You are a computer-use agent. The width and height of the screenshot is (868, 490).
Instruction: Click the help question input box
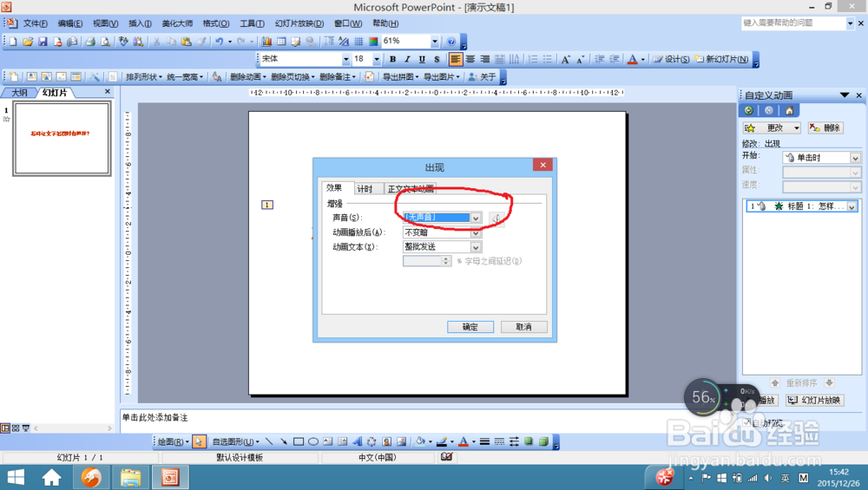point(793,23)
